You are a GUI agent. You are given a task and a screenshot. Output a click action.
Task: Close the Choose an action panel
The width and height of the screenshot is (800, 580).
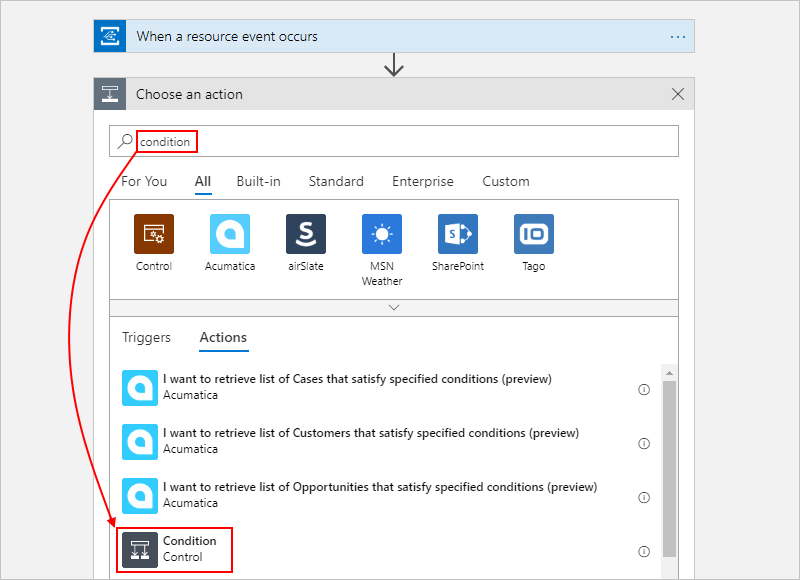[678, 94]
